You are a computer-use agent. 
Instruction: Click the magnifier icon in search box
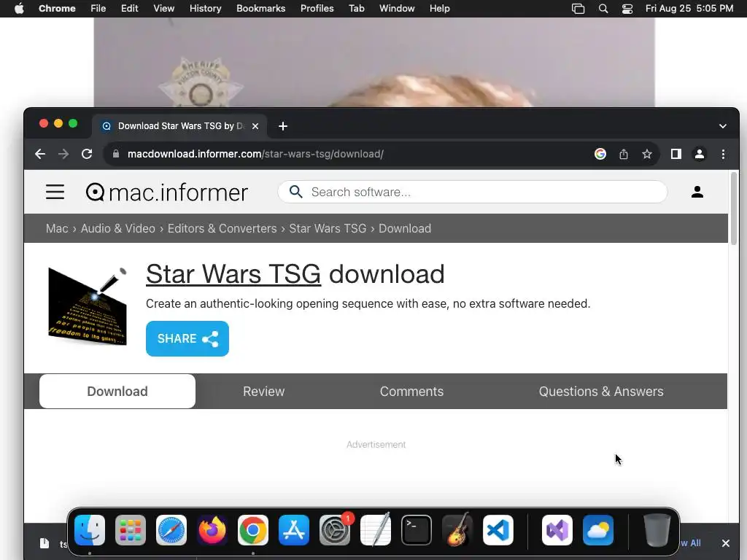click(296, 192)
